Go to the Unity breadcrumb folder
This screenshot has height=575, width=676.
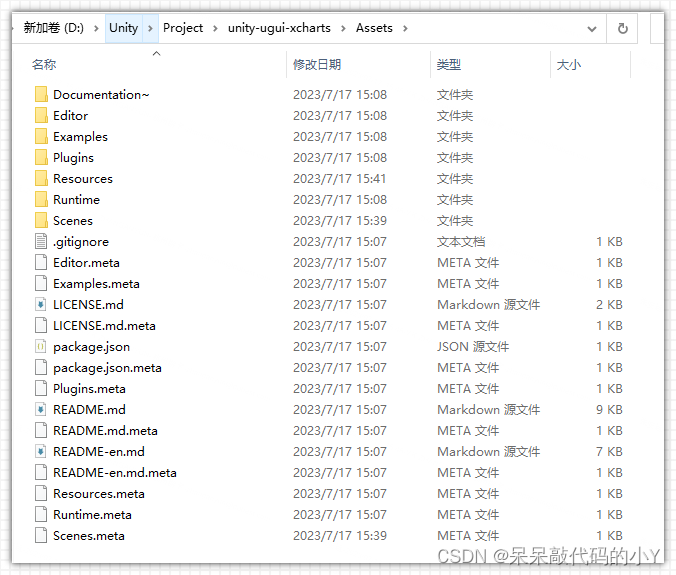pyautogui.click(x=124, y=28)
